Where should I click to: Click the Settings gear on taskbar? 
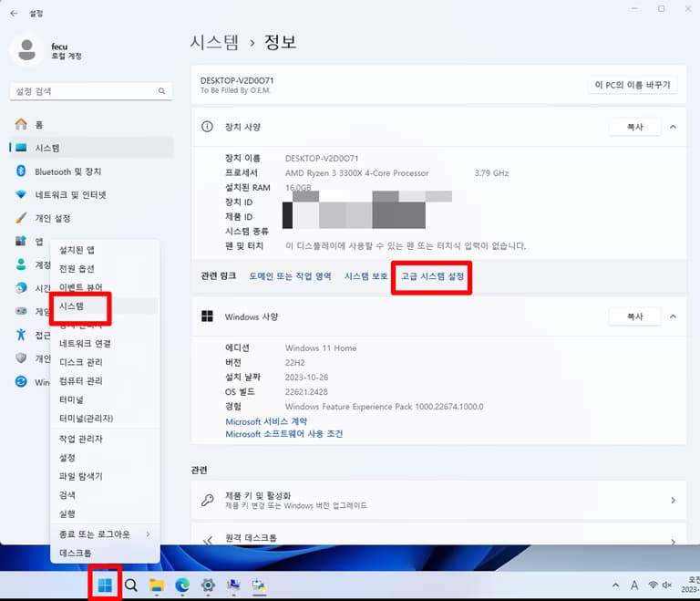pyautogui.click(x=208, y=585)
